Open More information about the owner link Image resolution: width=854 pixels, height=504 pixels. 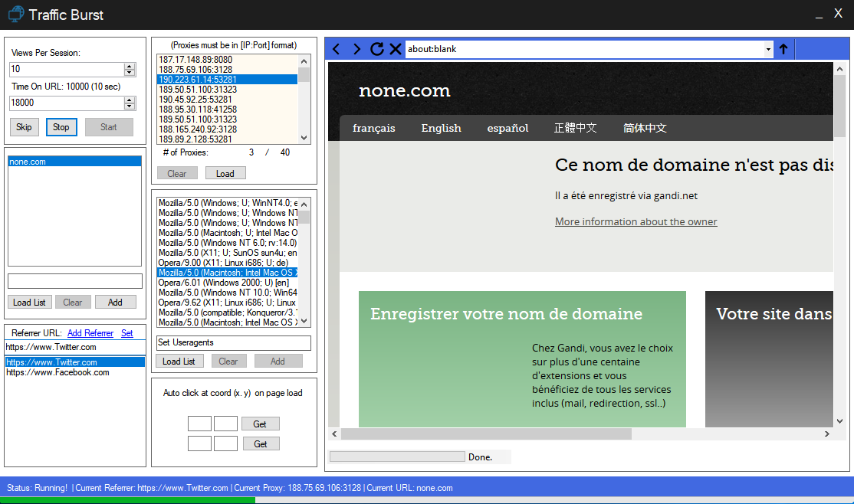[x=636, y=221]
